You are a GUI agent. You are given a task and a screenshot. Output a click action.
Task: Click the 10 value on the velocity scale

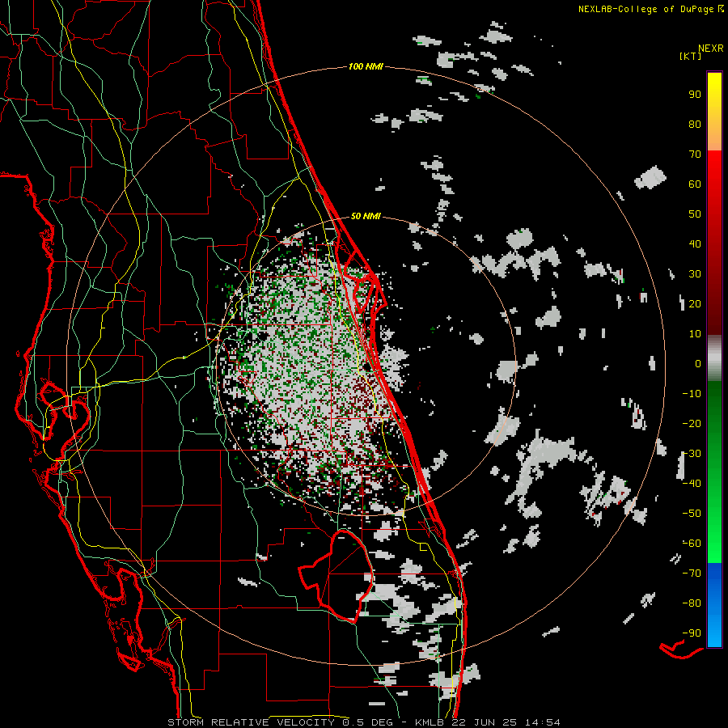pyautogui.click(x=695, y=334)
